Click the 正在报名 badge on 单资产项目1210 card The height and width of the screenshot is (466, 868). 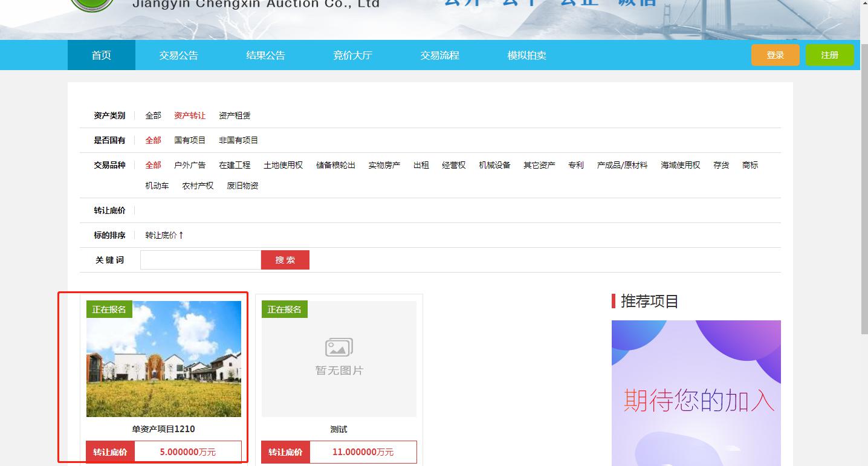tap(109, 309)
